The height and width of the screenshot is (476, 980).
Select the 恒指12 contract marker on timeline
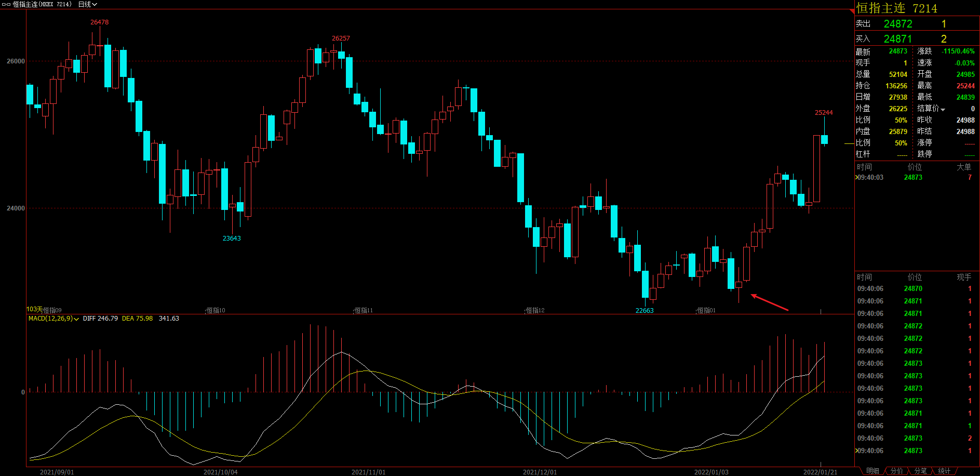(x=535, y=310)
